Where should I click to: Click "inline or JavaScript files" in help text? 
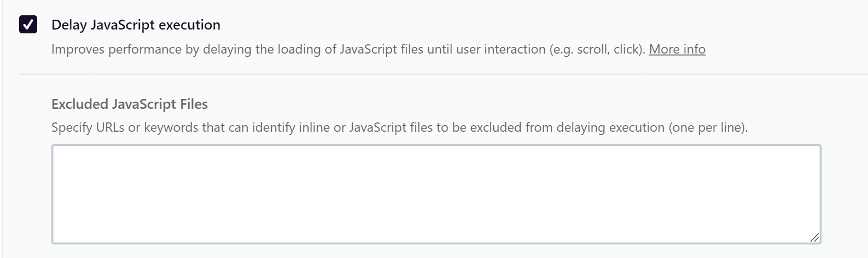pyautogui.click(x=366, y=127)
